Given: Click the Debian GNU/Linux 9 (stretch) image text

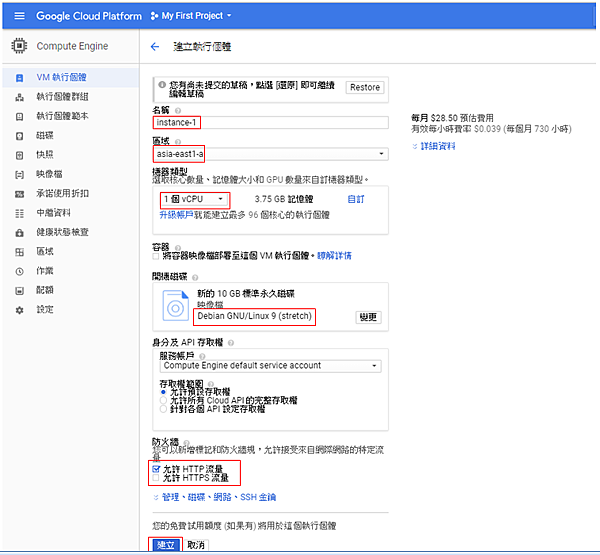Looking at the screenshot, I should [x=254, y=316].
